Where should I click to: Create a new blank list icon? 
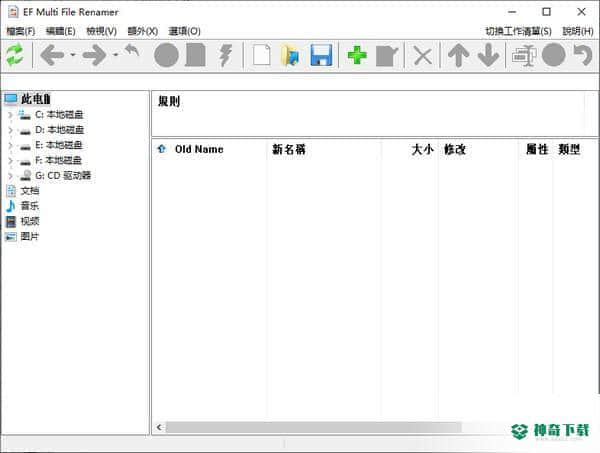click(262, 55)
